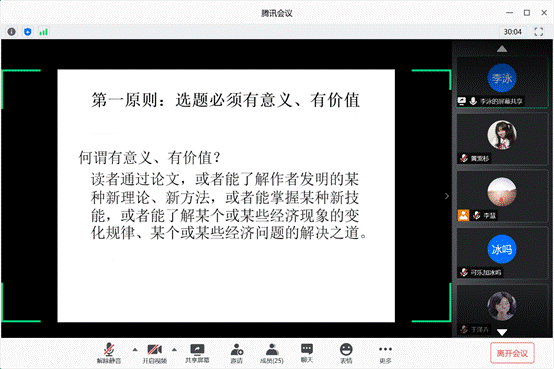Viewport: 554px width, 369px height.
Task: Collapse the participant sidebar chevron
Action: click(447, 196)
